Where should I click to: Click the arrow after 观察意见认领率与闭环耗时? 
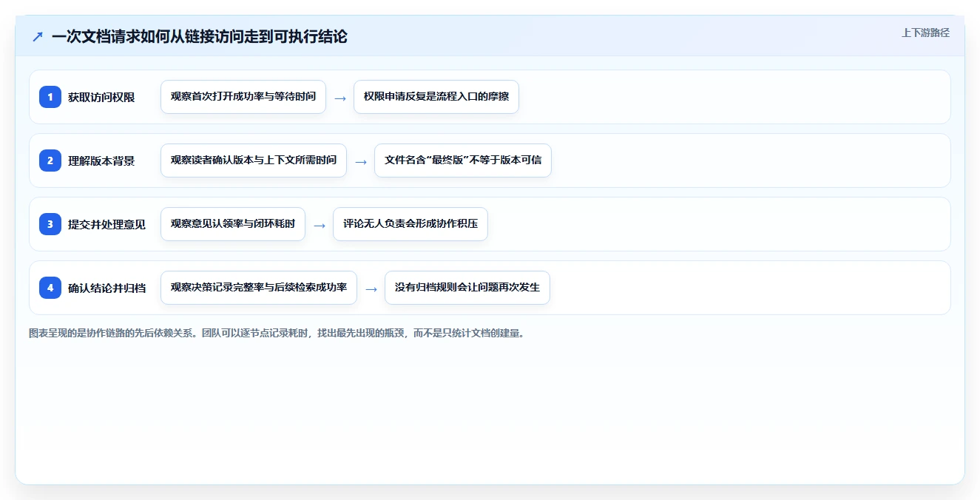[x=320, y=225]
